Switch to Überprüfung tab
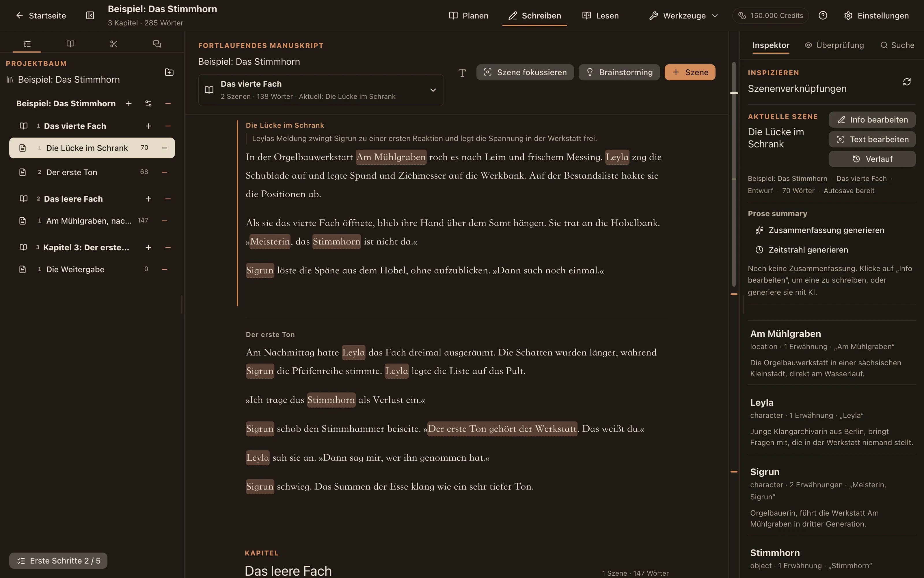 coord(834,45)
